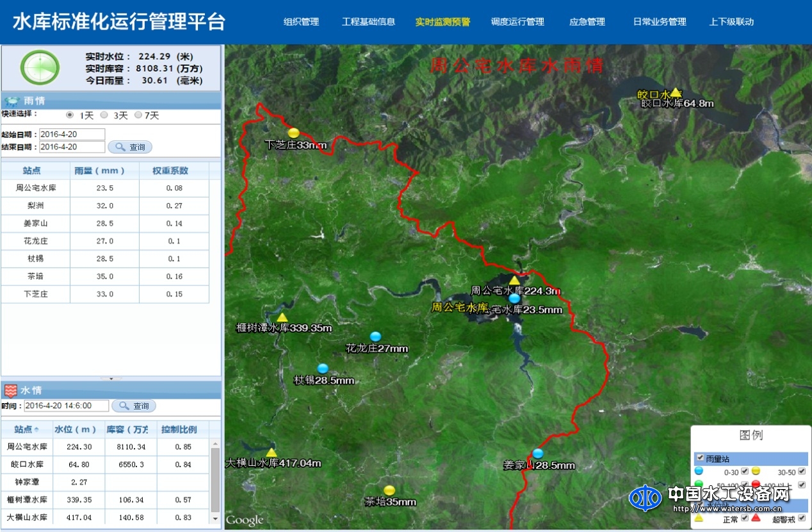Uncheck the 雨量站 legend checkbox
812x532 pixels.
700,458
